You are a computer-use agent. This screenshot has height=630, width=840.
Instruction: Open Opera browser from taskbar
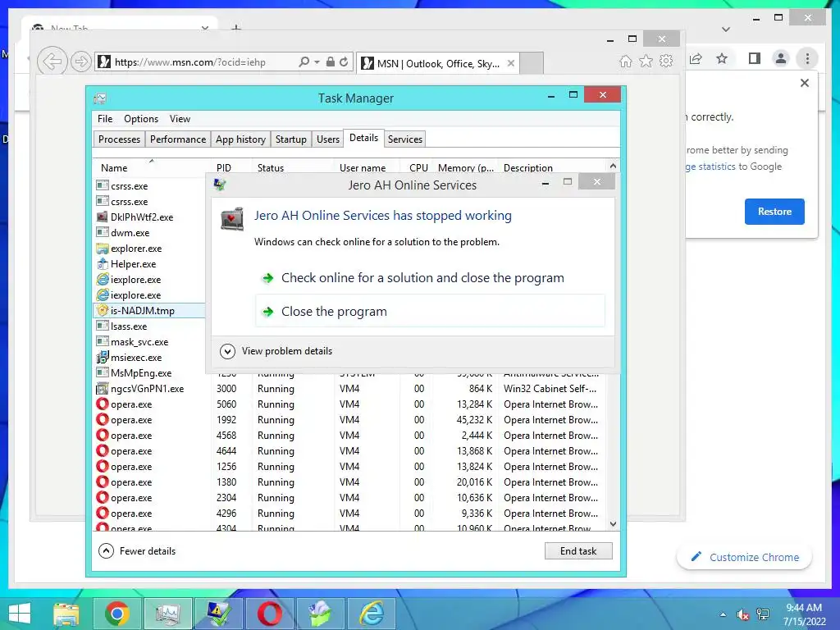point(269,614)
